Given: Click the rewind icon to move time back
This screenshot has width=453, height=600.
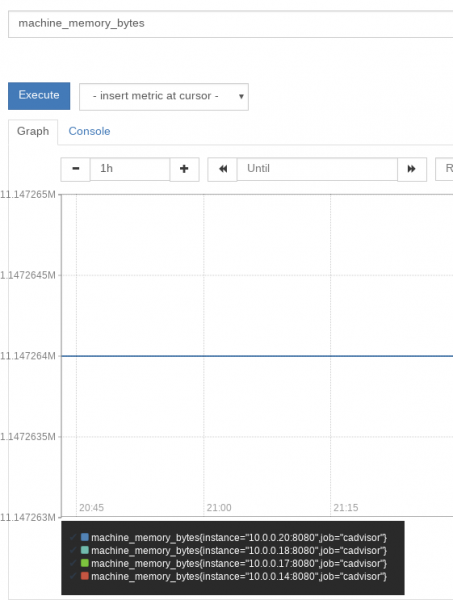Looking at the screenshot, I should click(222, 169).
